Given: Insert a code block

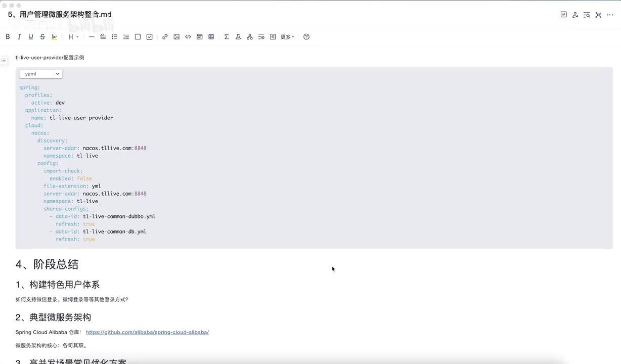Looking at the screenshot, I should tap(200, 37).
